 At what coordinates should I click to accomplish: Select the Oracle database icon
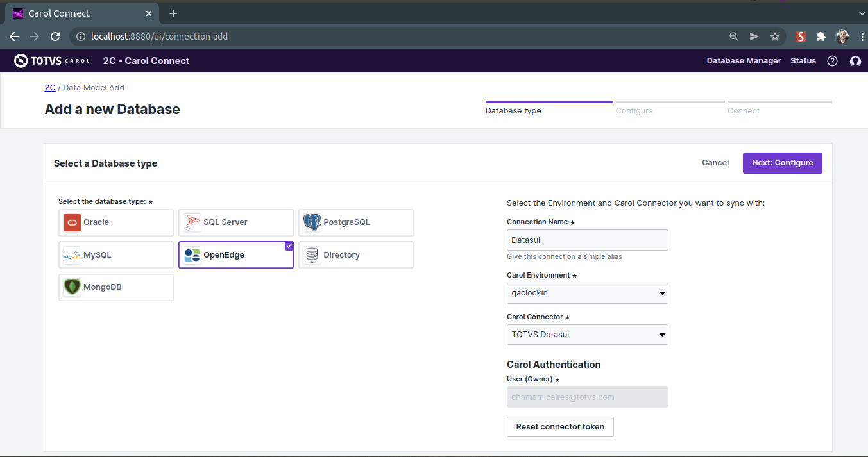point(72,222)
